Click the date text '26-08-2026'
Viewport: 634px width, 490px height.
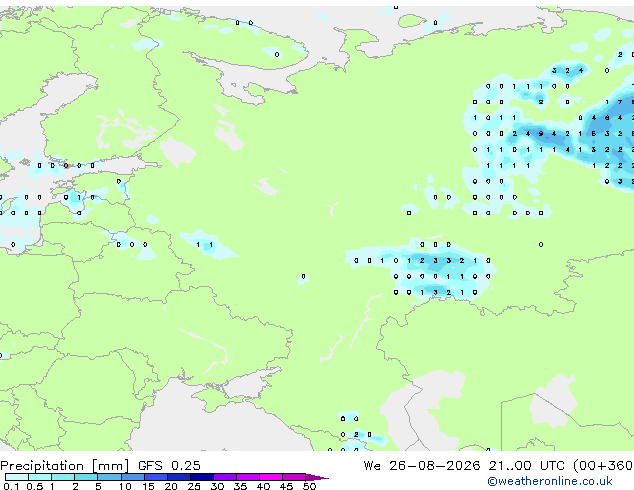point(435,466)
